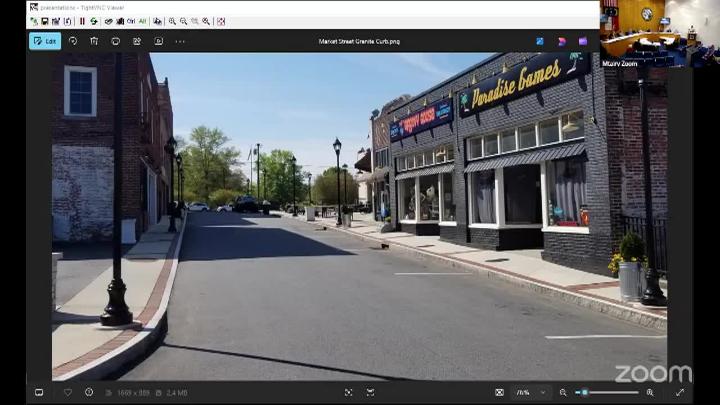720x405 pixels.
Task: Toggle the Ctrl key in TightVNC toolbar
Action: (131, 22)
